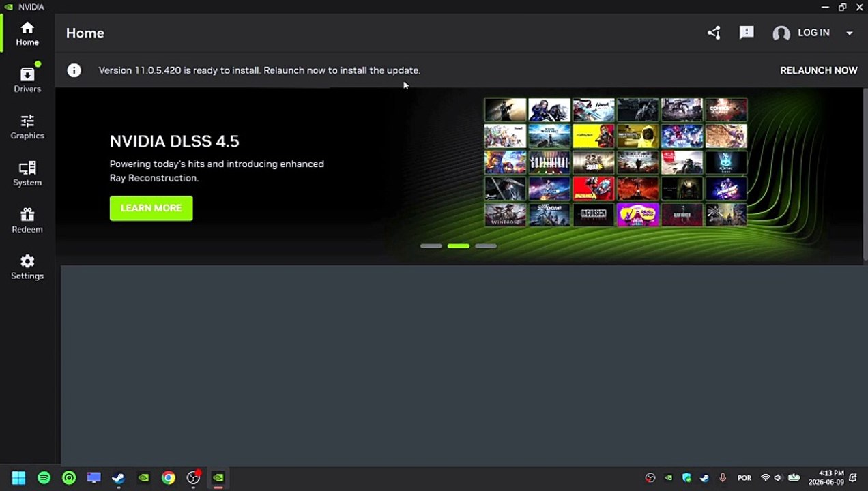
Task: Click the taskbar icon with red badge
Action: [x=194, y=477]
